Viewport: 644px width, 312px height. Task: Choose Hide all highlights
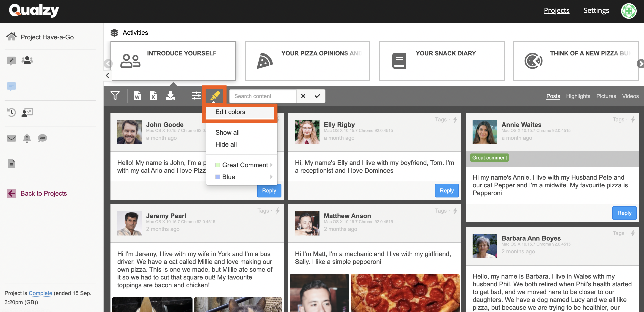click(226, 144)
